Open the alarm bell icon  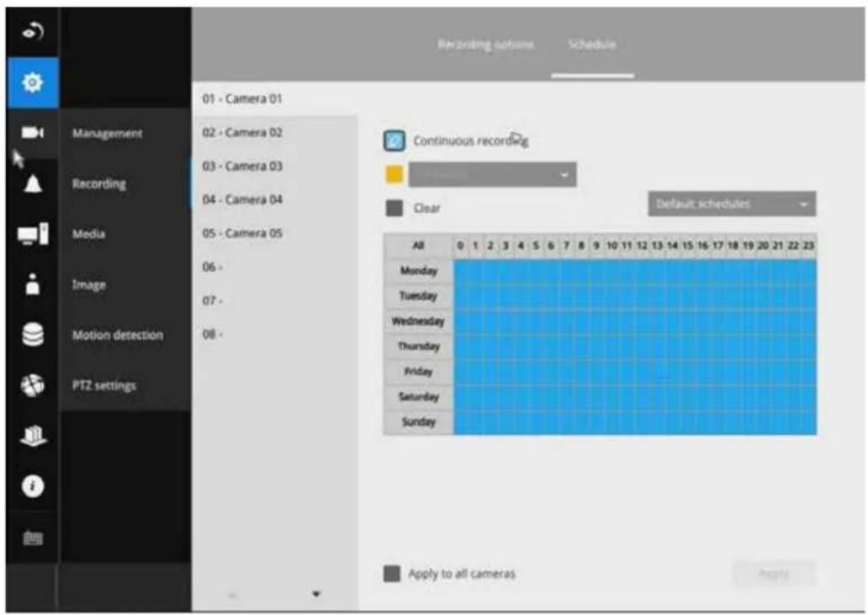click(x=33, y=183)
